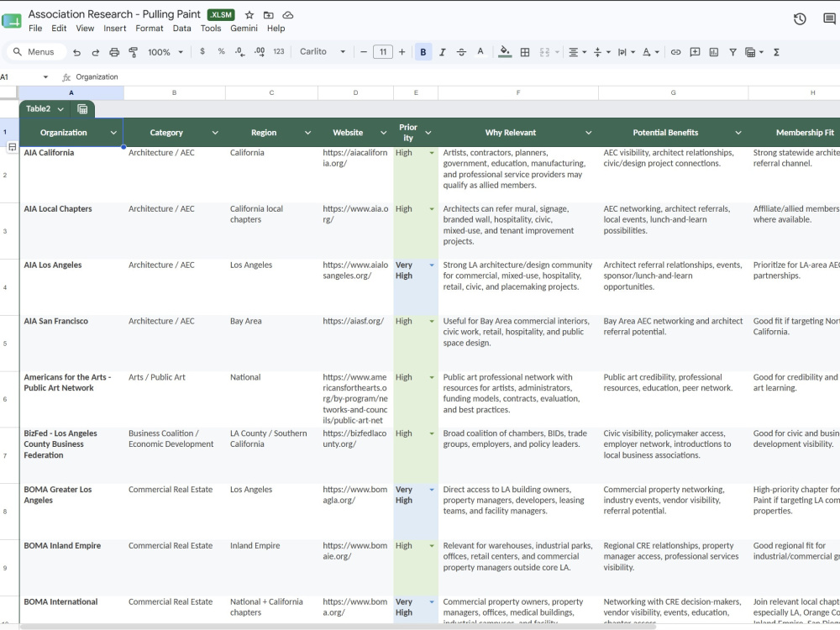Screen dimensions: 840x630
Task: Open text rotation dropdown
Action: [650, 52]
